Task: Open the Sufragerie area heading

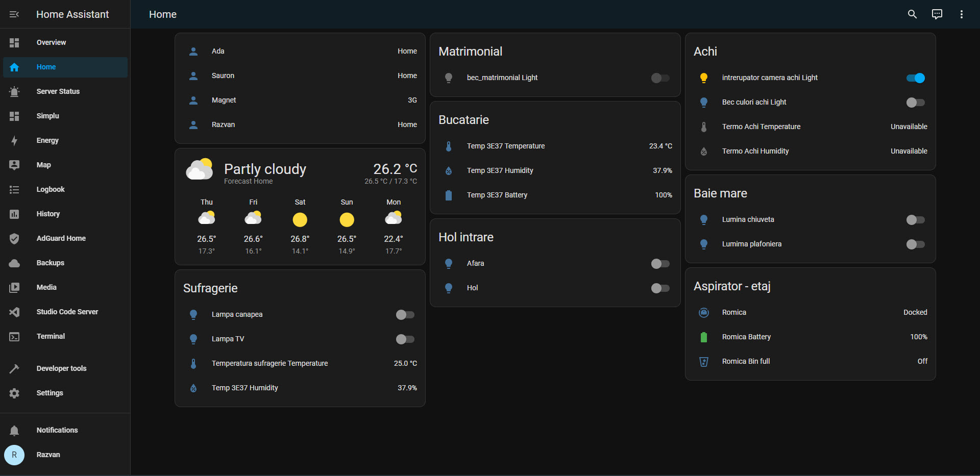Action: [210, 288]
